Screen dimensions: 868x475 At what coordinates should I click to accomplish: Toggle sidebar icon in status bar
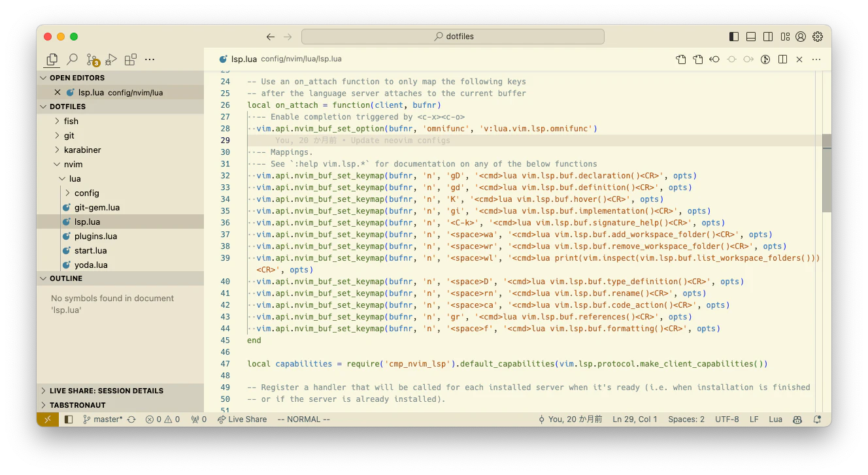(69, 419)
